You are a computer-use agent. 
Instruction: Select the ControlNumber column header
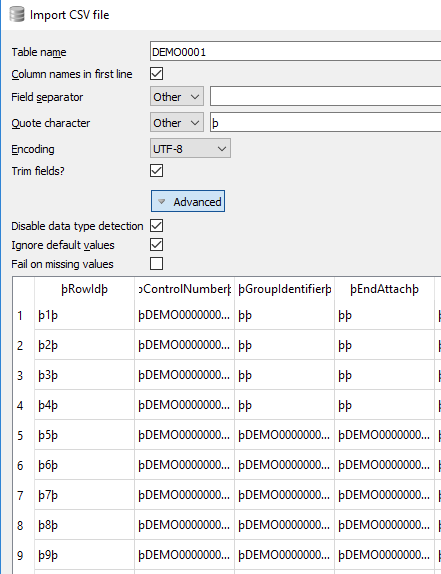184,289
